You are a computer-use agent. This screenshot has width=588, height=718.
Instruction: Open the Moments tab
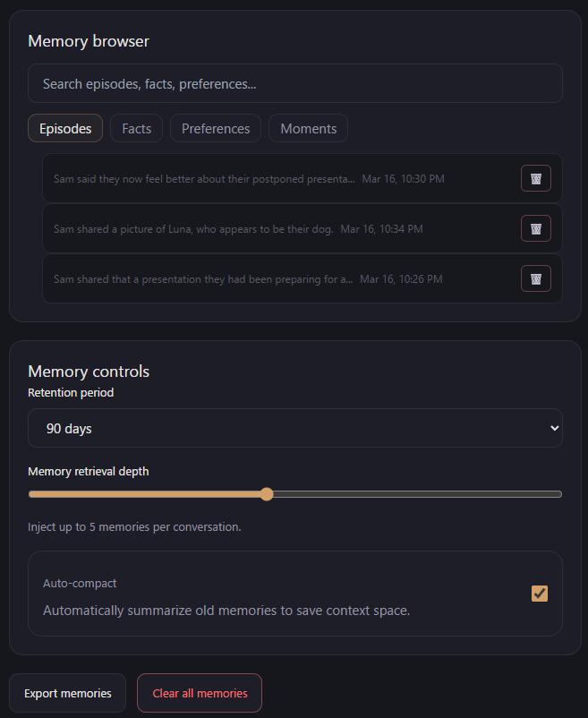click(308, 128)
